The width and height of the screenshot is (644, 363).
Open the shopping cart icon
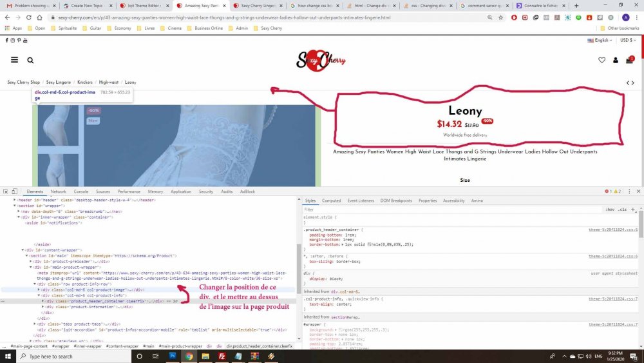click(x=629, y=60)
